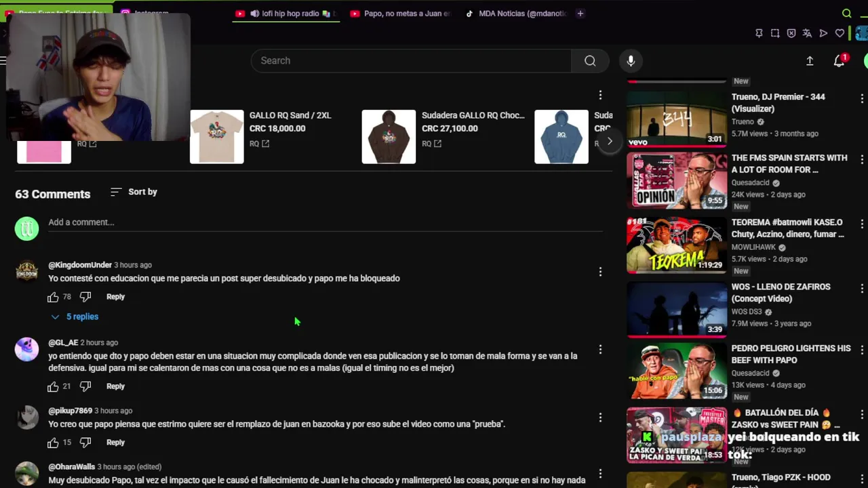Open GALLO RQ Sand / 2XL product
Image resolution: width=868 pixels, height=488 pixels.
290,115
